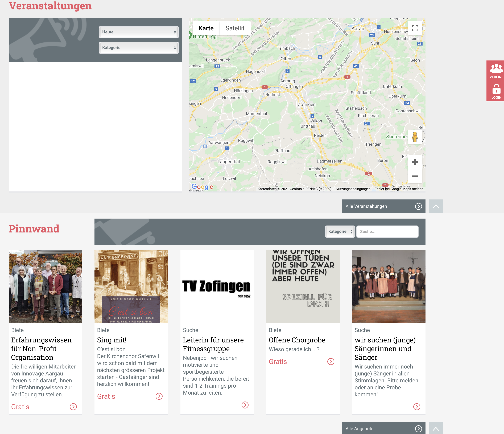Viewport: 504px width, 434px height.
Task: Open the Heute date dropdown
Action: [x=139, y=32]
